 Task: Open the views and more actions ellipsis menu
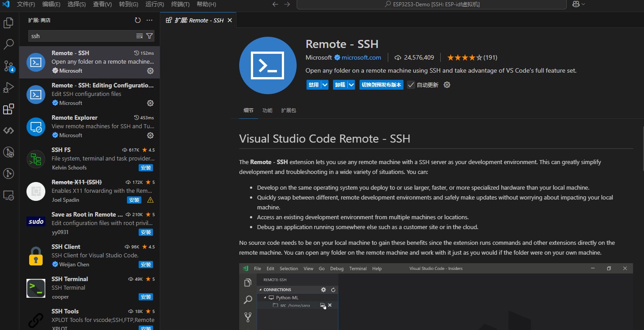[150, 20]
